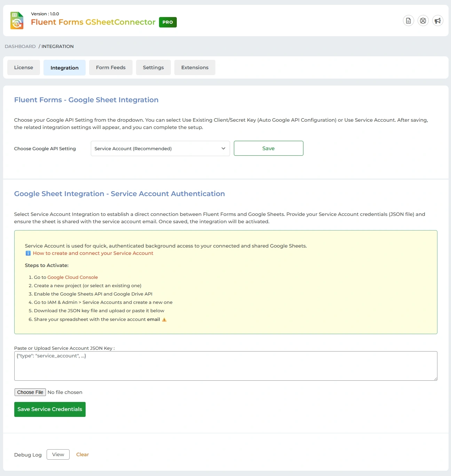Click the 'No file chosen' text

(65, 392)
